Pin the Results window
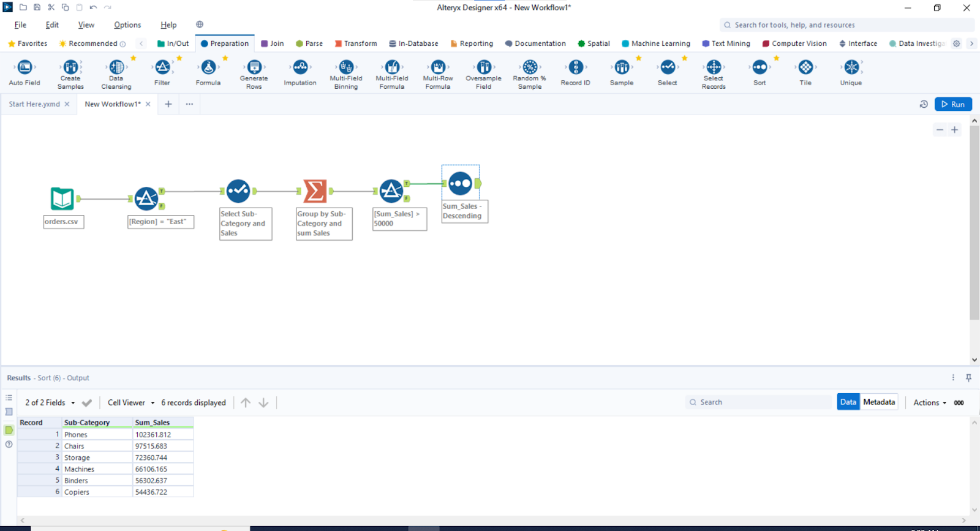Image resolution: width=980 pixels, height=531 pixels. 968,378
